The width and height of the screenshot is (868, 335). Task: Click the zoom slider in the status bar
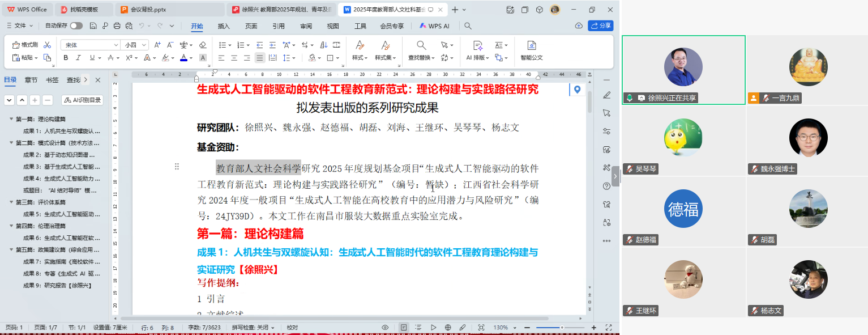pyautogui.click(x=561, y=328)
